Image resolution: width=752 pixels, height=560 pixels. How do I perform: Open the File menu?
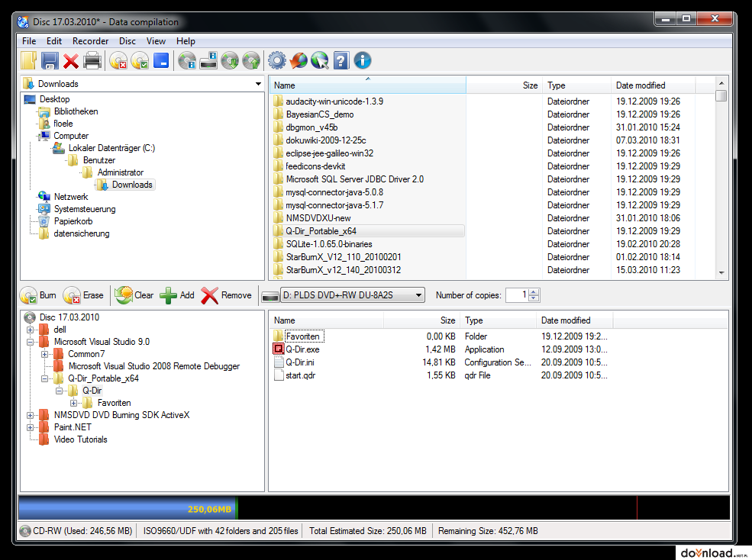coord(29,41)
